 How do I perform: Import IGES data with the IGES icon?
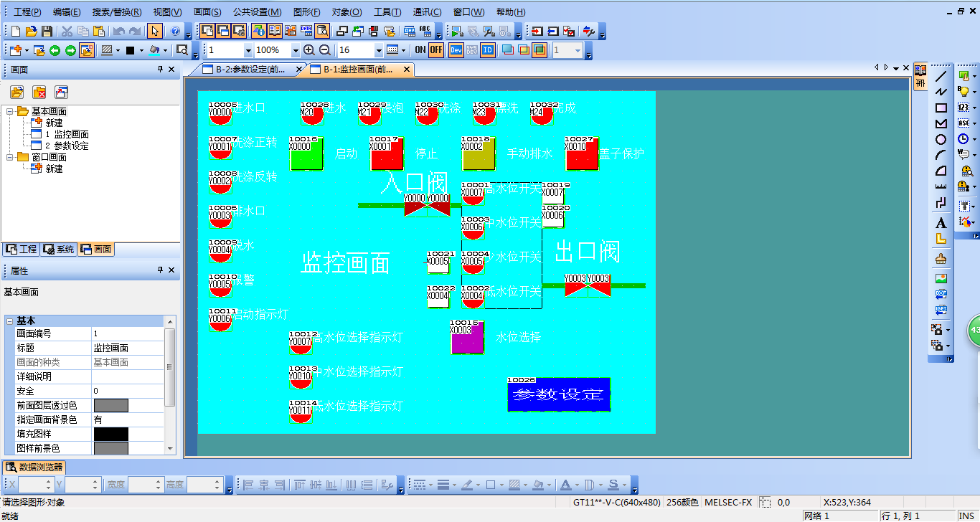point(941,310)
